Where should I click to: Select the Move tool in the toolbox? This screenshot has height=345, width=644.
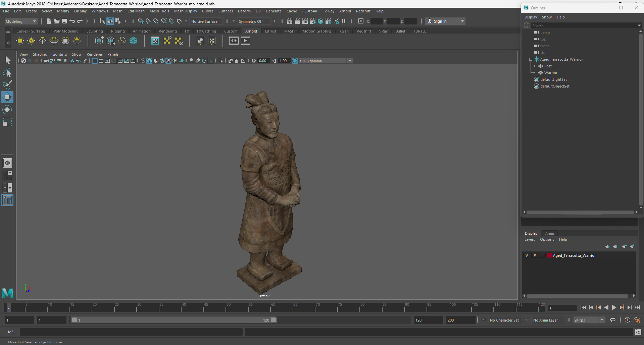point(7,97)
